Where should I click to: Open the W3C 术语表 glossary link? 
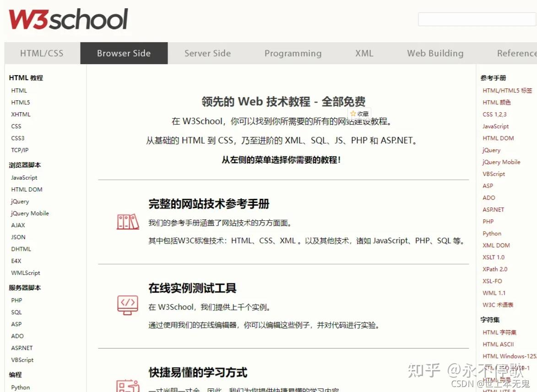click(498, 305)
